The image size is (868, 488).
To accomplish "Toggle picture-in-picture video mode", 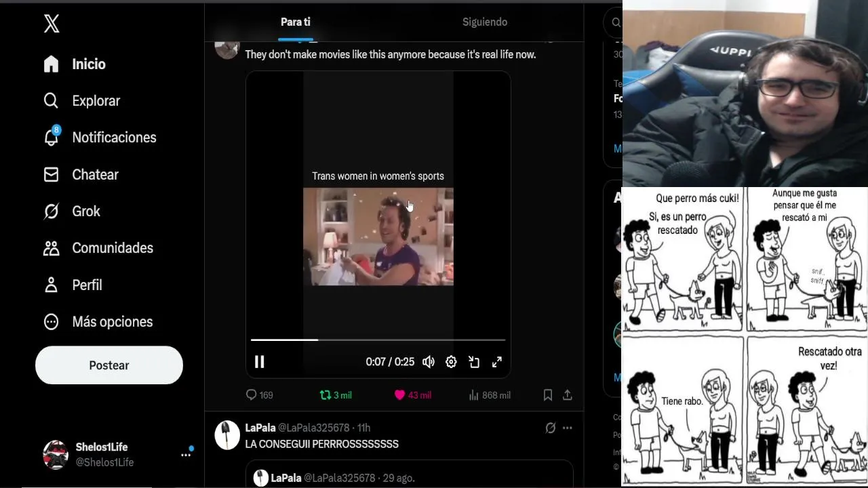I will click(474, 362).
